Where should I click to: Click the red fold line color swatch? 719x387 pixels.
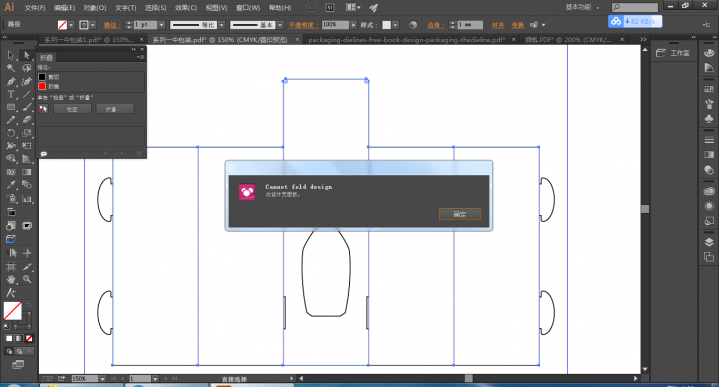42,86
